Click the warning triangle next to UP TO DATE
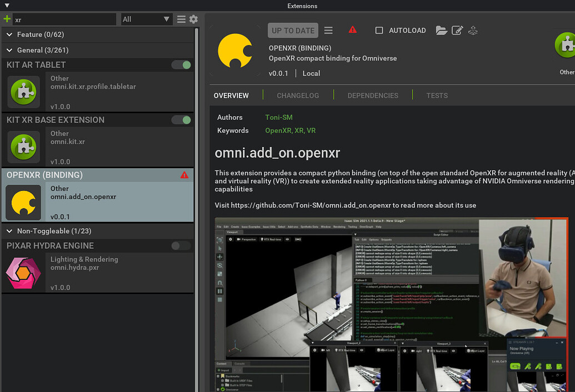The width and height of the screenshot is (575, 392). click(353, 29)
